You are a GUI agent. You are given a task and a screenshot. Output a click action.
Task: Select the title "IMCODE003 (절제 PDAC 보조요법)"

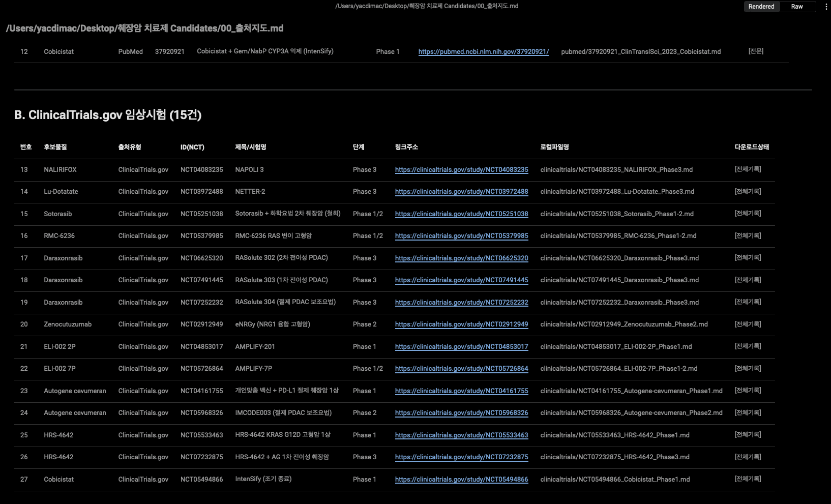click(283, 413)
